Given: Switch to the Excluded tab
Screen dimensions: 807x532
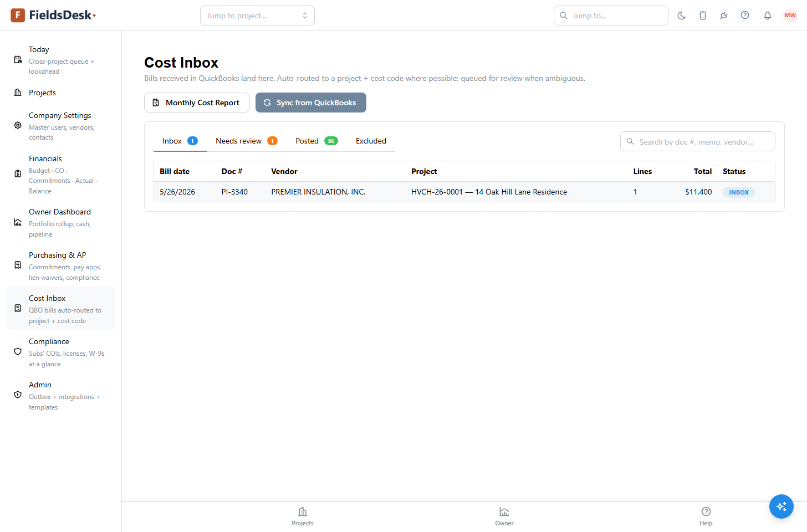Looking at the screenshot, I should point(371,141).
